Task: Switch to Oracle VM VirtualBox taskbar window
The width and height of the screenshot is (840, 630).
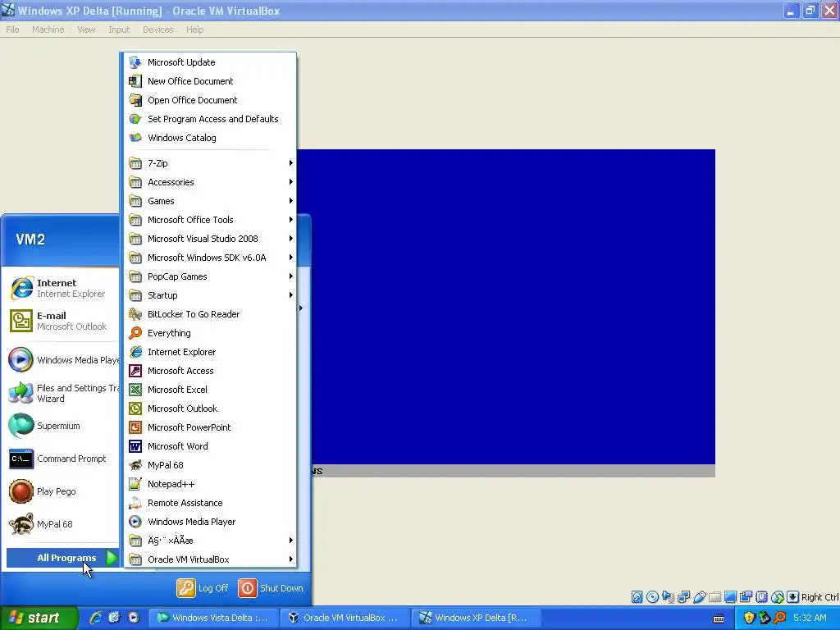Action: (x=344, y=618)
